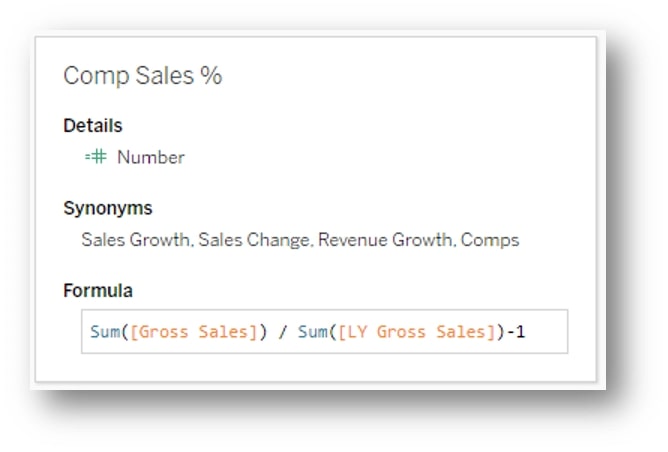Click the percent sign in the title
Image resolution: width=668 pixels, height=452 pixels.
coord(211,75)
